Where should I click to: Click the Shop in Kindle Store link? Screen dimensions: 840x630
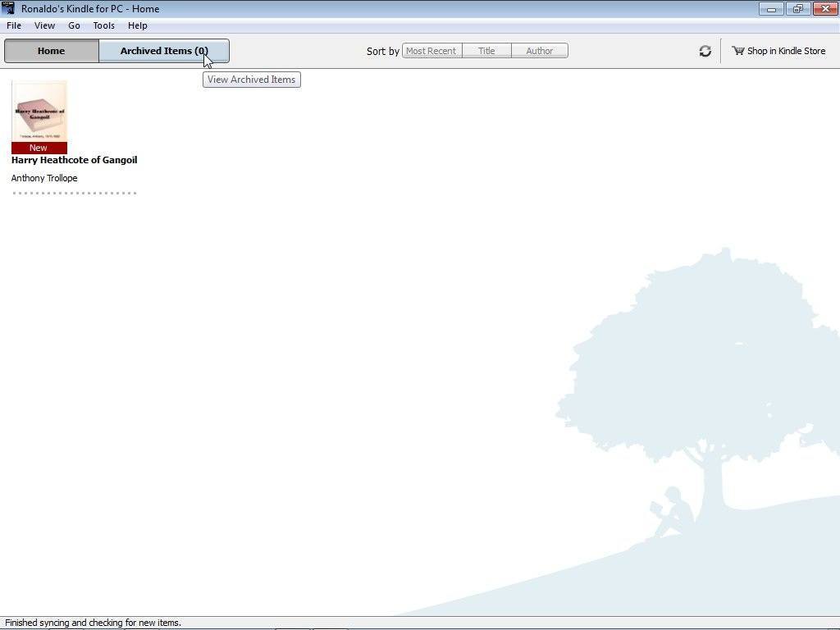pos(785,50)
